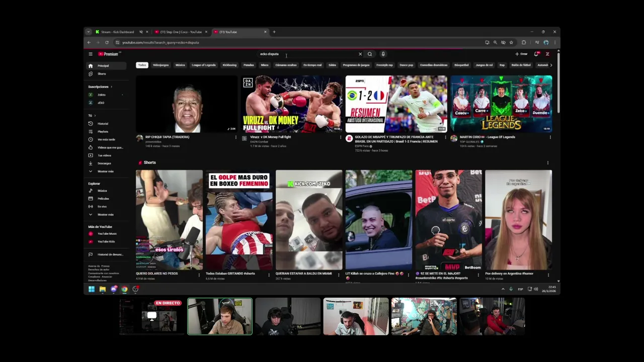644x362 pixels.
Task: Open the Z account avatar menu
Action: 547,54
